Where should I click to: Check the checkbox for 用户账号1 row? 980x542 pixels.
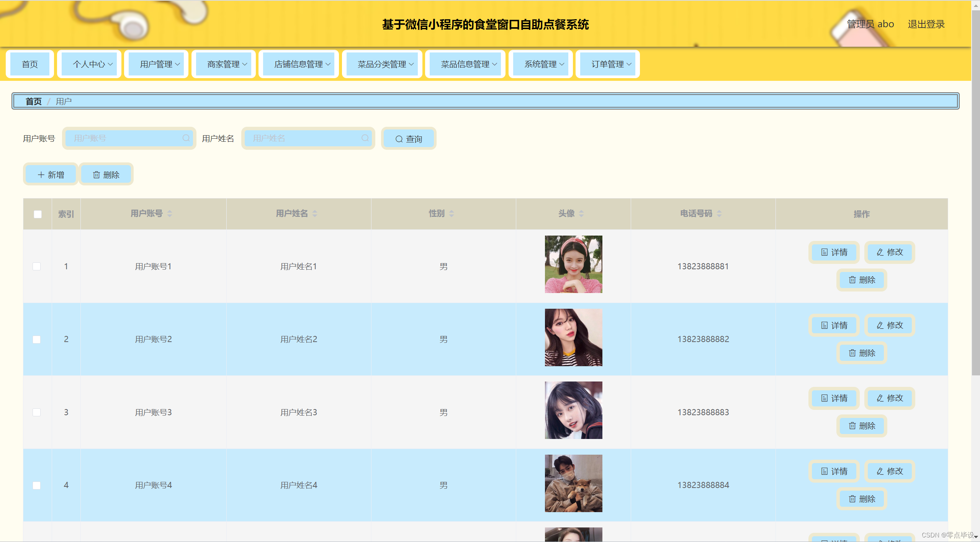click(x=37, y=267)
